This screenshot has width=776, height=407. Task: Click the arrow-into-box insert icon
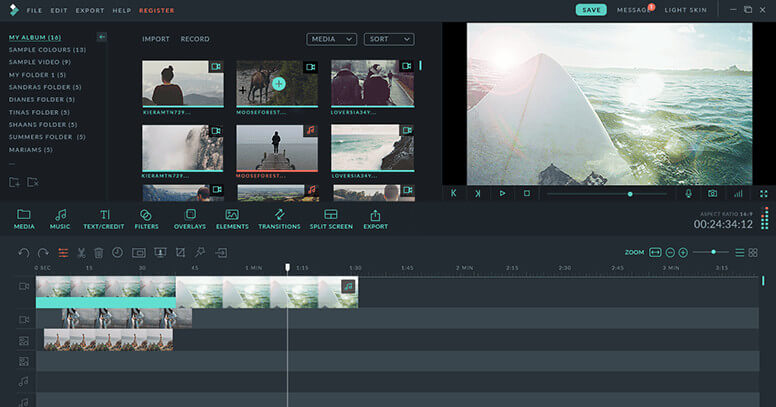click(x=221, y=253)
